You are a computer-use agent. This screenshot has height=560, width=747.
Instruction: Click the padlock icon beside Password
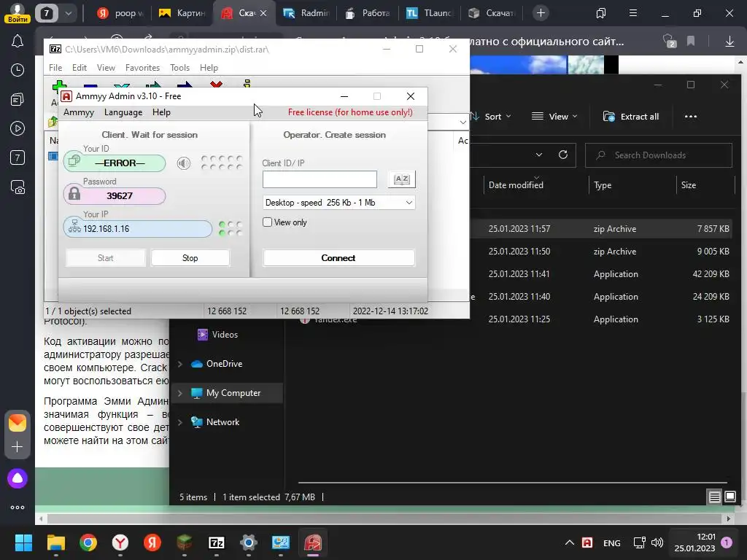(x=74, y=194)
